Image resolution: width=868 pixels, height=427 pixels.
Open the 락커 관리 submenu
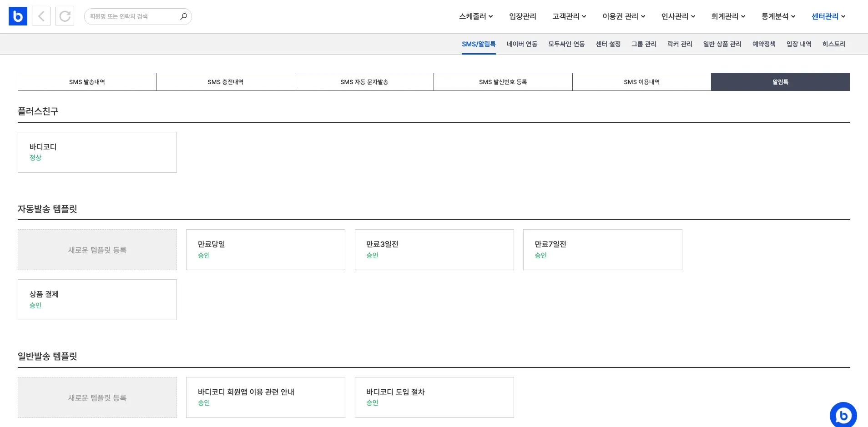click(680, 44)
